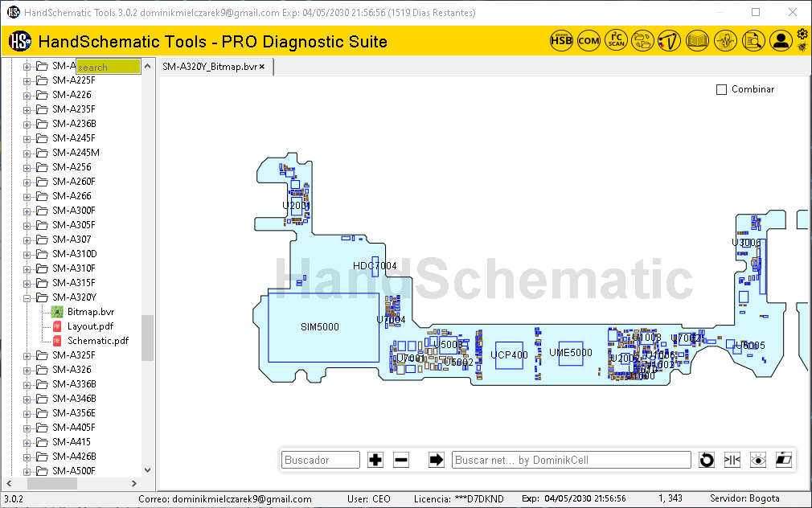Click the mirror flip board icon
This screenshot has height=508, width=812.
(732, 460)
